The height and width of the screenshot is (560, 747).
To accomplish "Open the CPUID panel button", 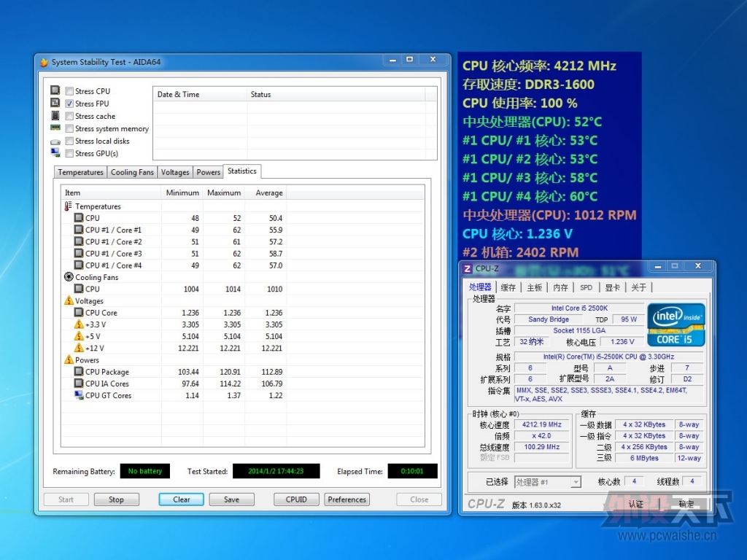I will (x=296, y=499).
